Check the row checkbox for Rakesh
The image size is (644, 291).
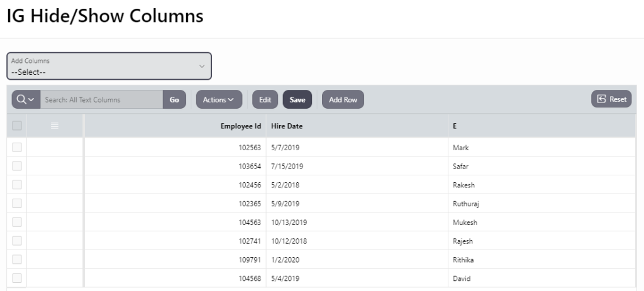tap(17, 185)
